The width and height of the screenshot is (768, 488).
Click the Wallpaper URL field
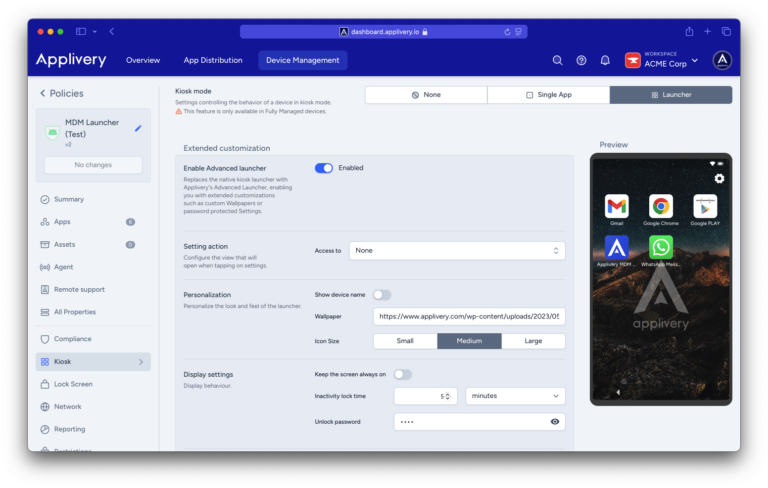click(x=469, y=317)
